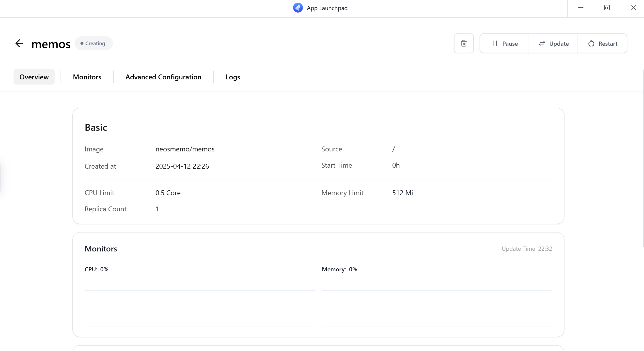The image size is (644, 351).
Task: Click the Update Time 22:32 label
Action: tap(527, 249)
